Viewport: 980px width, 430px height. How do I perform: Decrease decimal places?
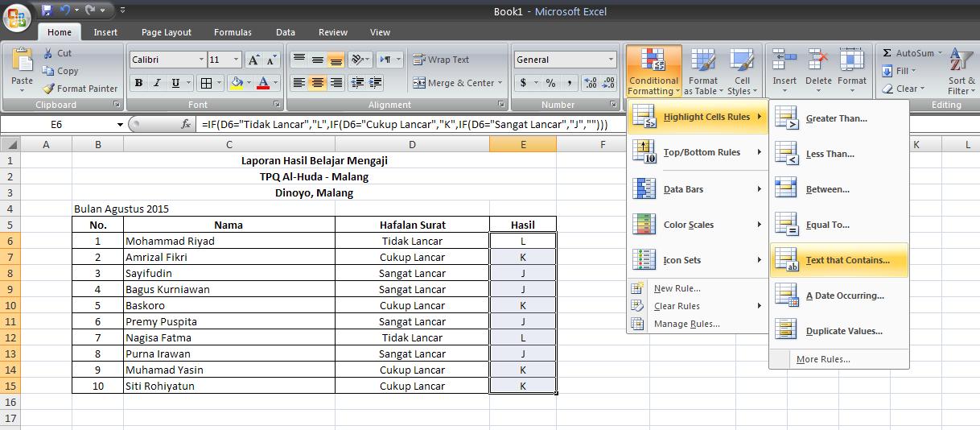[608, 83]
